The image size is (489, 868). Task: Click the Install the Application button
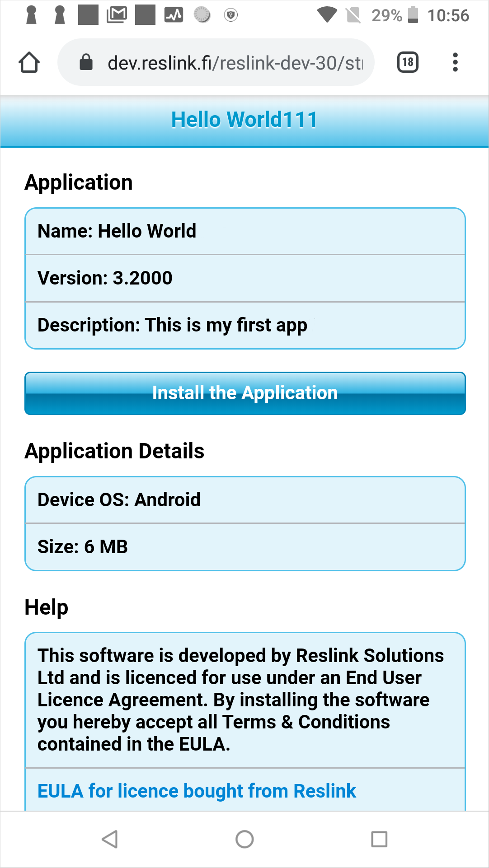pyautogui.click(x=245, y=393)
